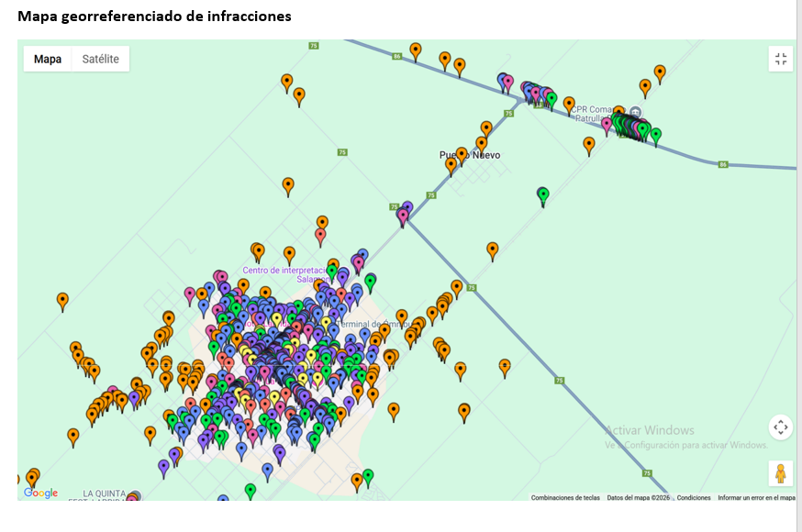Select lone green marker southeast of Pueblo Nuevo
The height and width of the screenshot is (532, 802).
pyautogui.click(x=542, y=194)
